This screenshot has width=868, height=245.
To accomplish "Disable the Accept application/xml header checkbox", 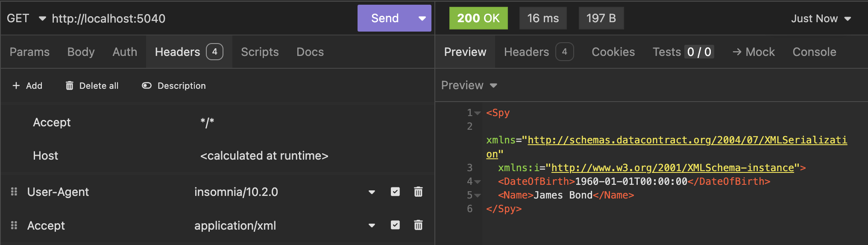I will tap(395, 225).
